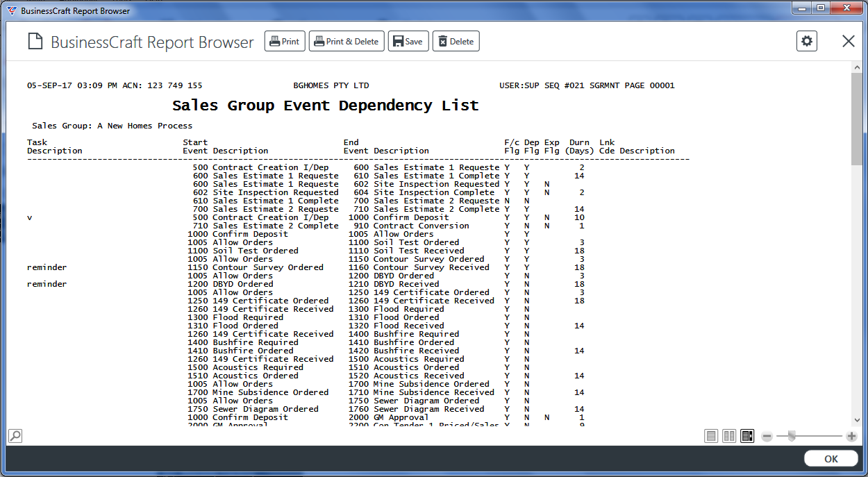Click the vertical scrollbar thumb
868x477 pixels.
click(x=857, y=118)
